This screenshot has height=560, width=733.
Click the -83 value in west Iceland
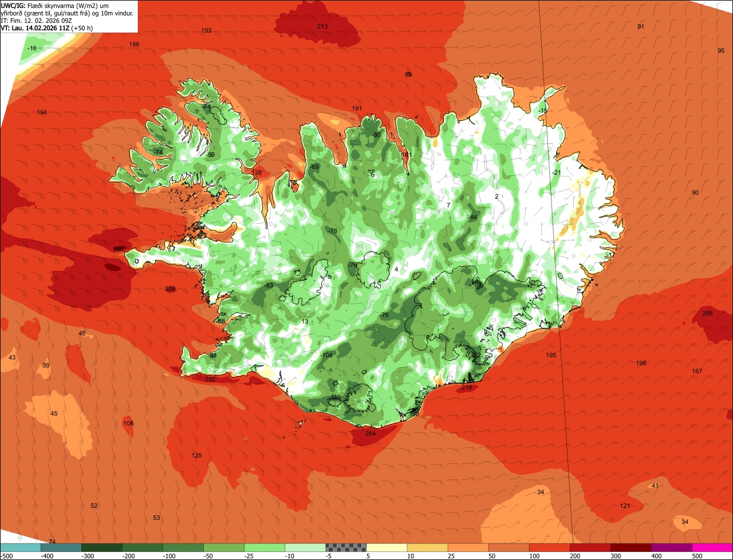point(269,285)
